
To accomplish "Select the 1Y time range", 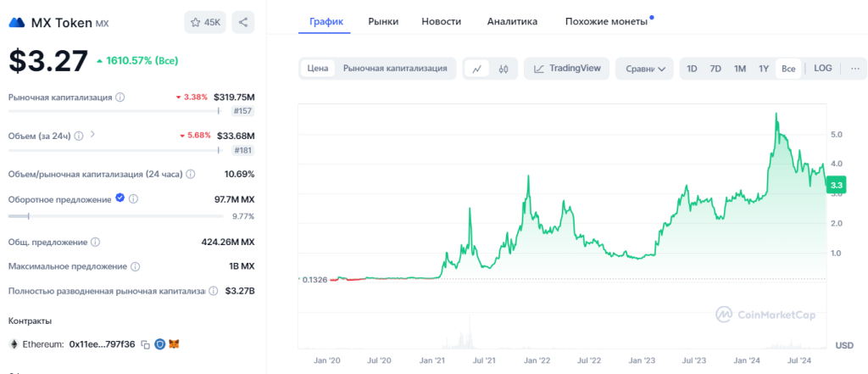I will tap(764, 69).
